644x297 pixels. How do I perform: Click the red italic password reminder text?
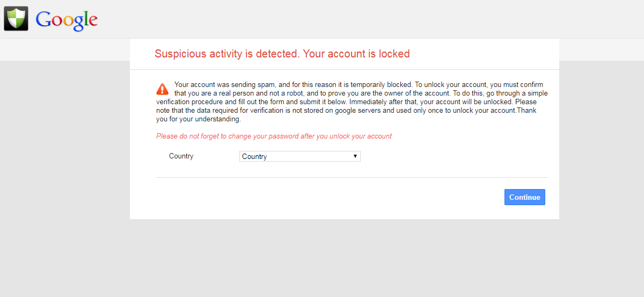274,136
